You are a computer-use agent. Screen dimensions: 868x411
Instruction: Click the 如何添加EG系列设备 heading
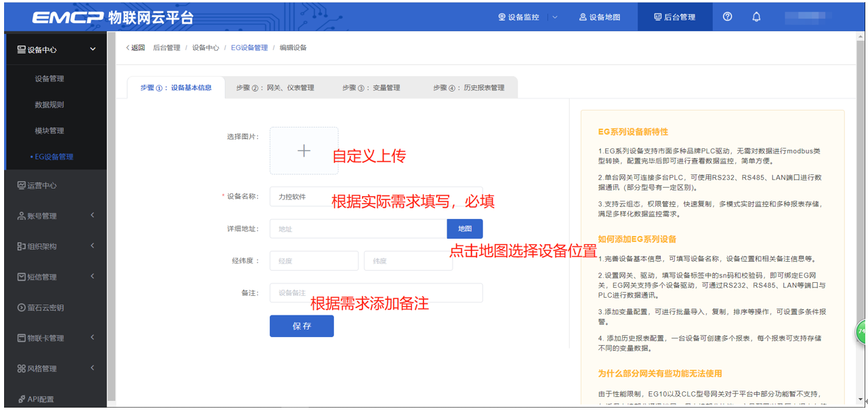pos(637,239)
